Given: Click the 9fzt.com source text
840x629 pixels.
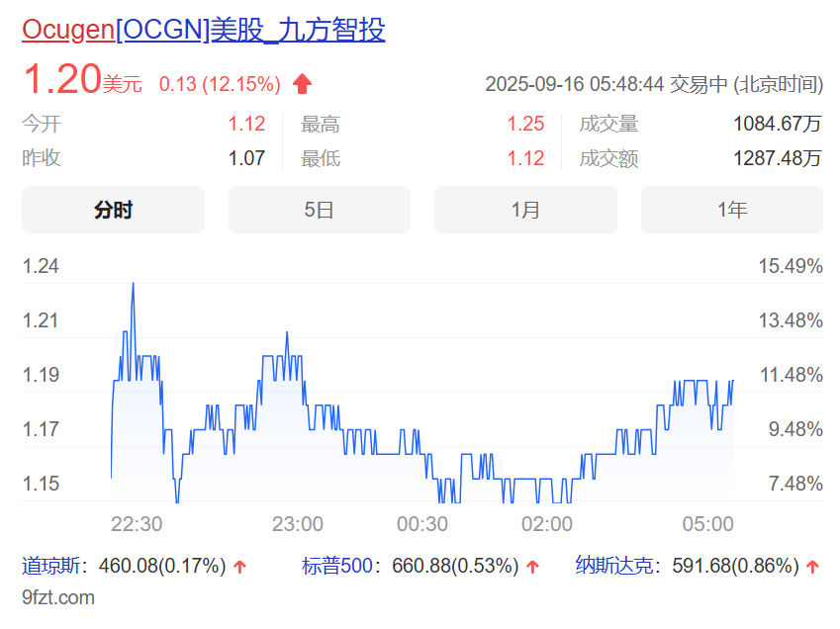Looking at the screenshot, I should 58,597.
